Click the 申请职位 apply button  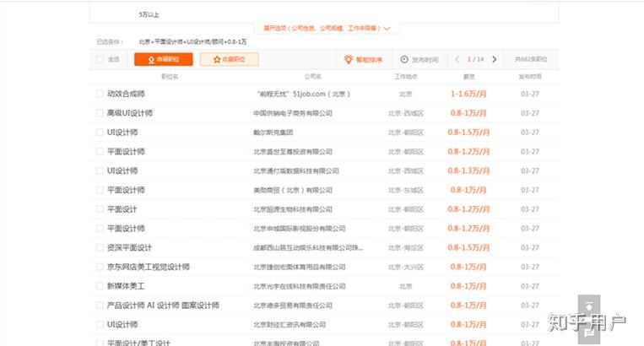tap(164, 60)
